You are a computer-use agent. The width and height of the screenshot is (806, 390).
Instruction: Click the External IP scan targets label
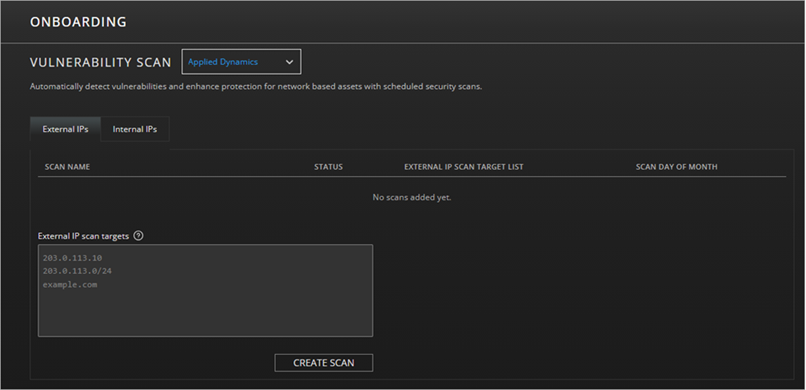pyautogui.click(x=83, y=236)
